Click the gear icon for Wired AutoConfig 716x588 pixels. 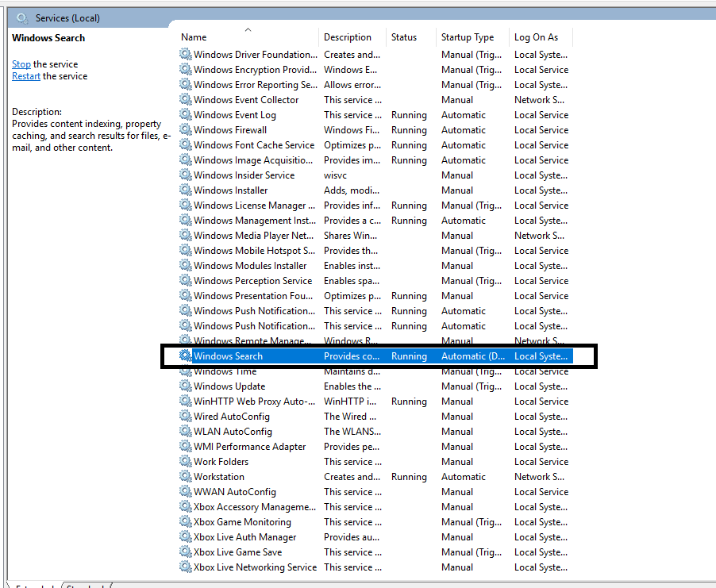pyautogui.click(x=186, y=416)
